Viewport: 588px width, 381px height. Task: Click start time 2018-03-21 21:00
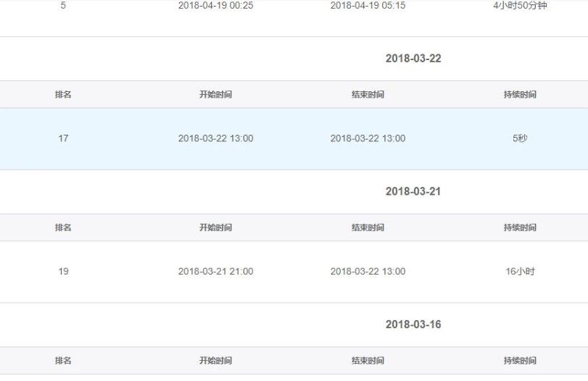coord(215,272)
